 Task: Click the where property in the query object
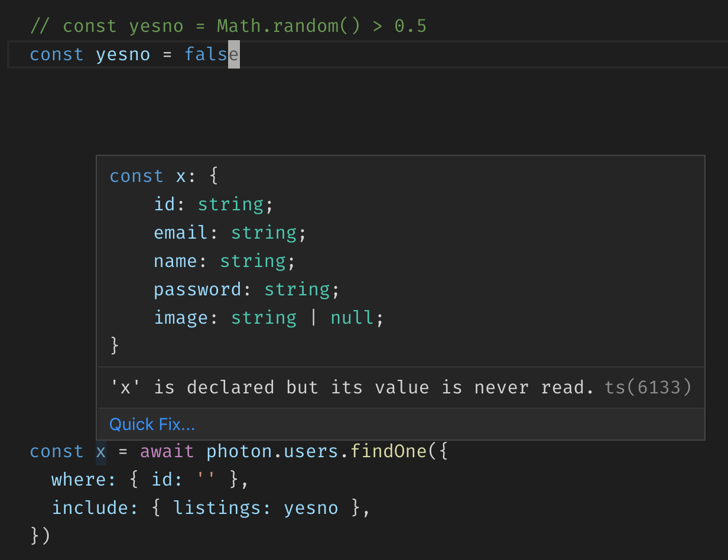(x=80, y=479)
